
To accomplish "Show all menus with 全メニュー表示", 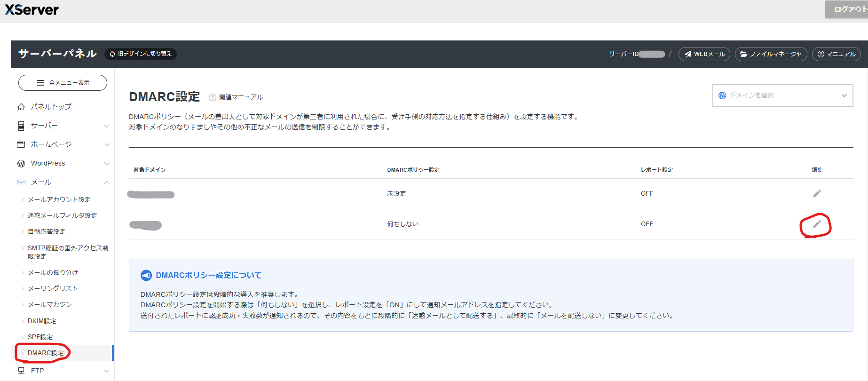I will (63, 82).
